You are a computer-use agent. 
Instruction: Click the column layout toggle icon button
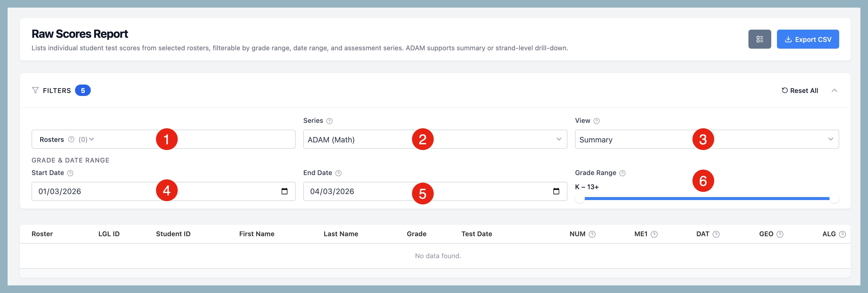coord(760,39)
